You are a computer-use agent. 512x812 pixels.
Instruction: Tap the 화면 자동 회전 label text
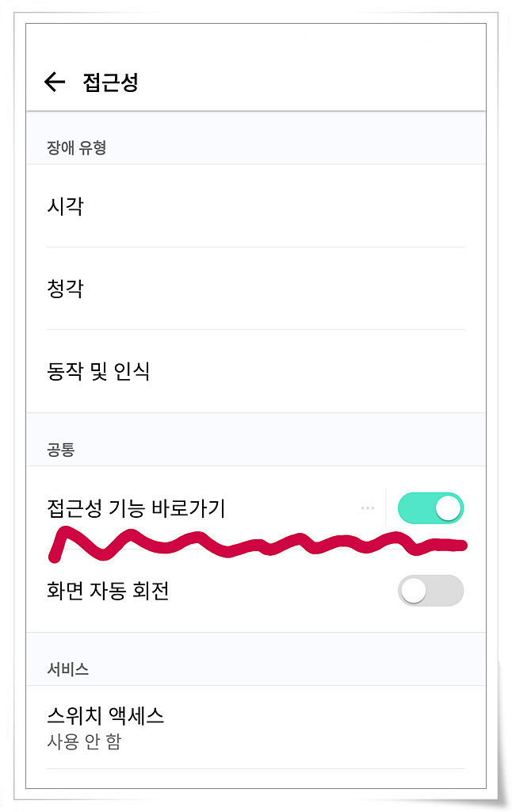click(108, 591)
